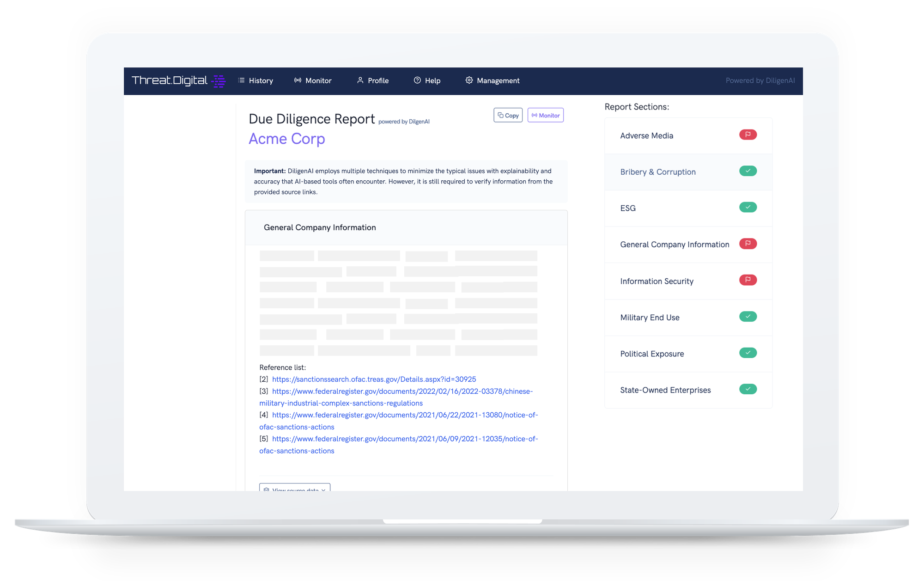
Task: Click the green check badge for Military End Use
Action: (748, 317)
